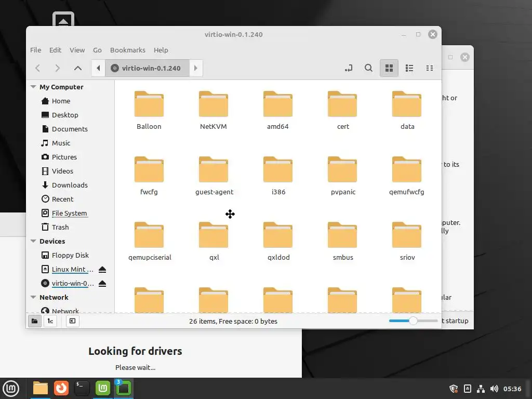Go forward with the right arrow button

pyautogui.click(x=57, y=68)
